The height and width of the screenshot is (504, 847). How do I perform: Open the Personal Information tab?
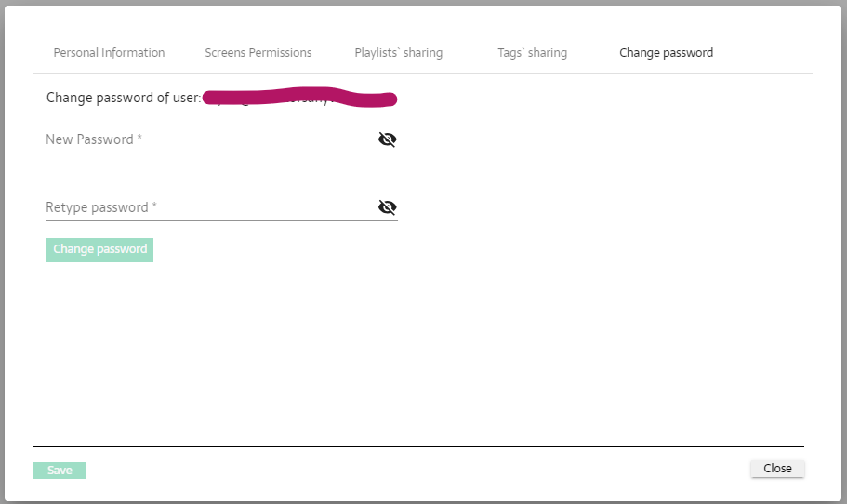(x=109, y=53)
